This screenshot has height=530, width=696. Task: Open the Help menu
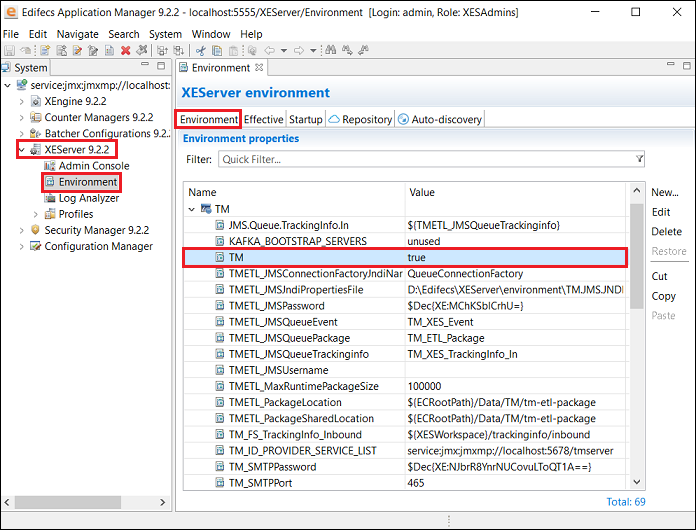251,34
